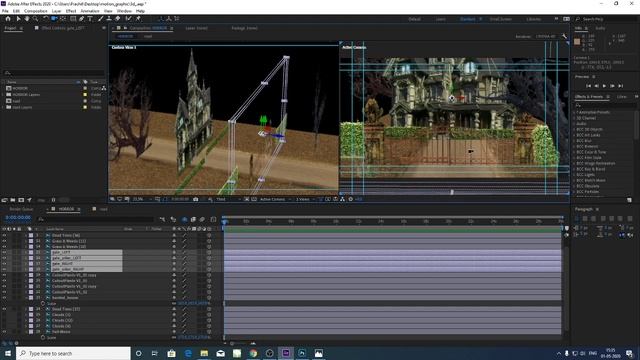Play the preview
Viewport: 640px width, 360px height.
point(604,86)
